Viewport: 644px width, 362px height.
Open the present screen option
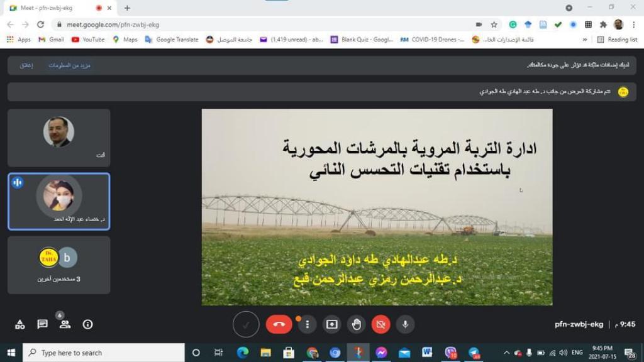coord(331,324)
